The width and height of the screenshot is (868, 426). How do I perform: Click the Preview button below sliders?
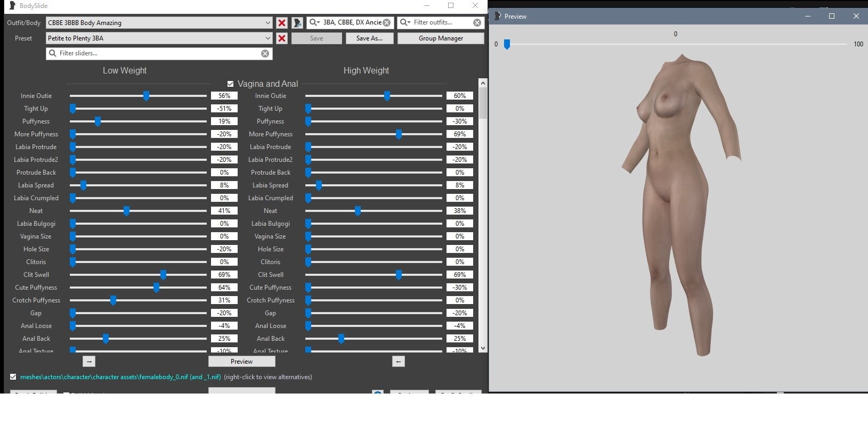coord(241,362)
